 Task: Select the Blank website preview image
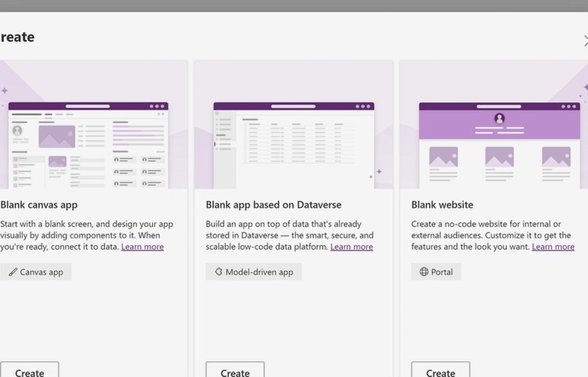(494, 124)
